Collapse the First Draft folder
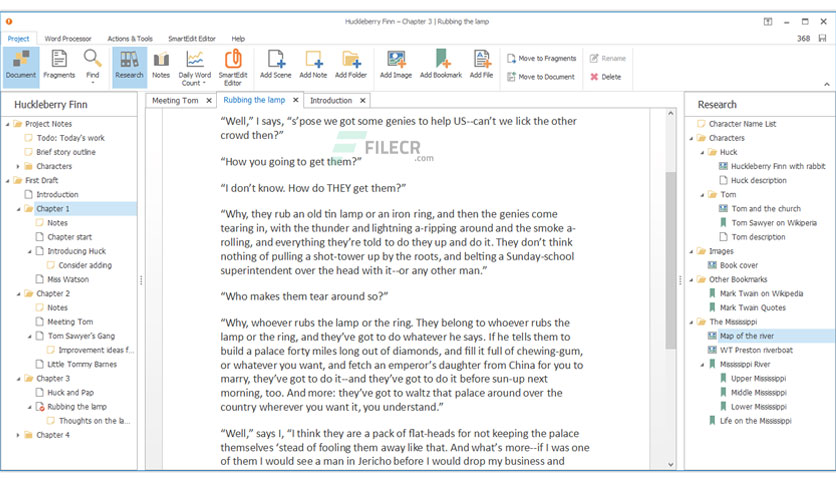The width and height of the screenshot is (836, 484). coord(7,180)
